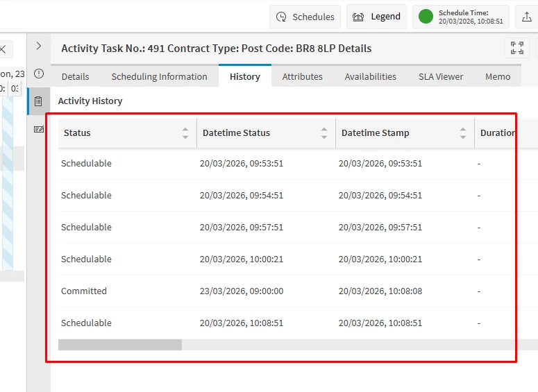This screenshot has width=538, height=392.
Task: Go to the Attributes tab
Action: click(302, 76)
